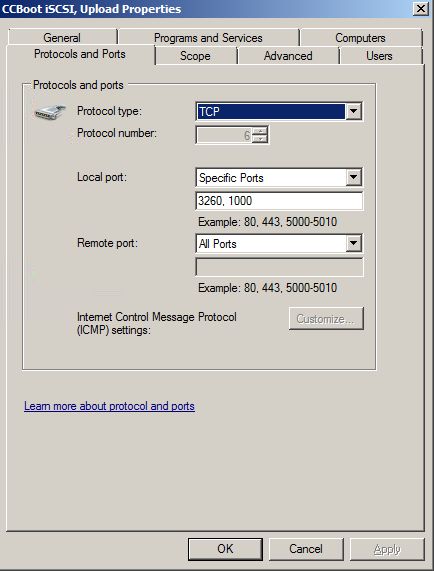Open the Programs and Services tab
This screenshot has width=434, height=571.
208,38
